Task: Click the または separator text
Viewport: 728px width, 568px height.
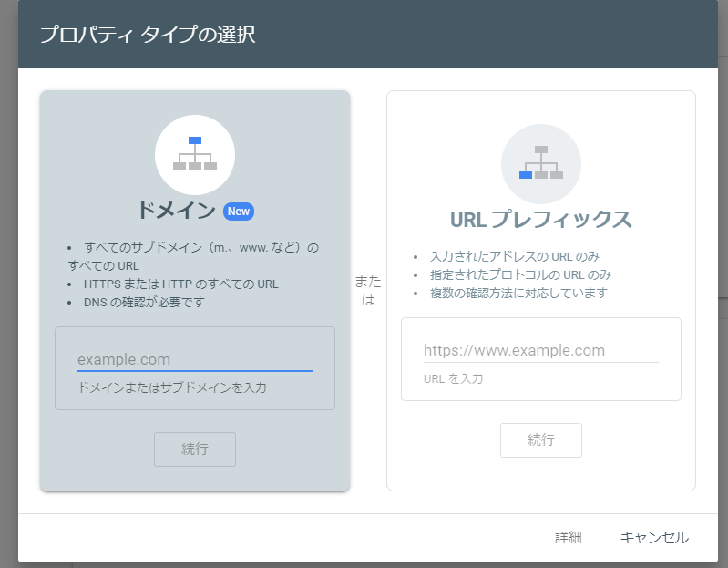Action: pos(368,291)
